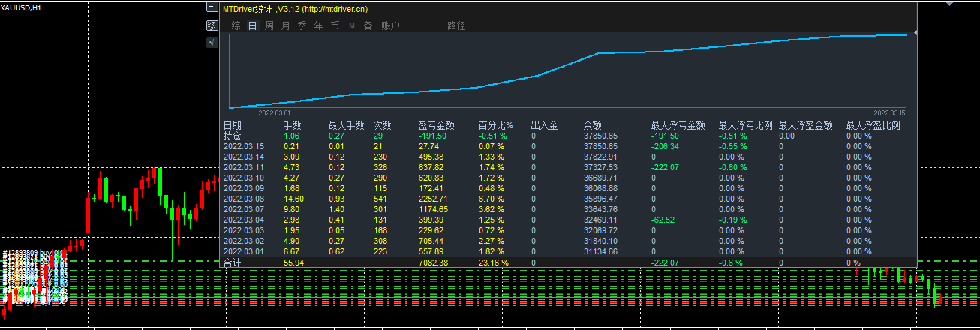The image size is (980, 330).
Task: Click the equity curve end marker arrow
Action: 914,34
